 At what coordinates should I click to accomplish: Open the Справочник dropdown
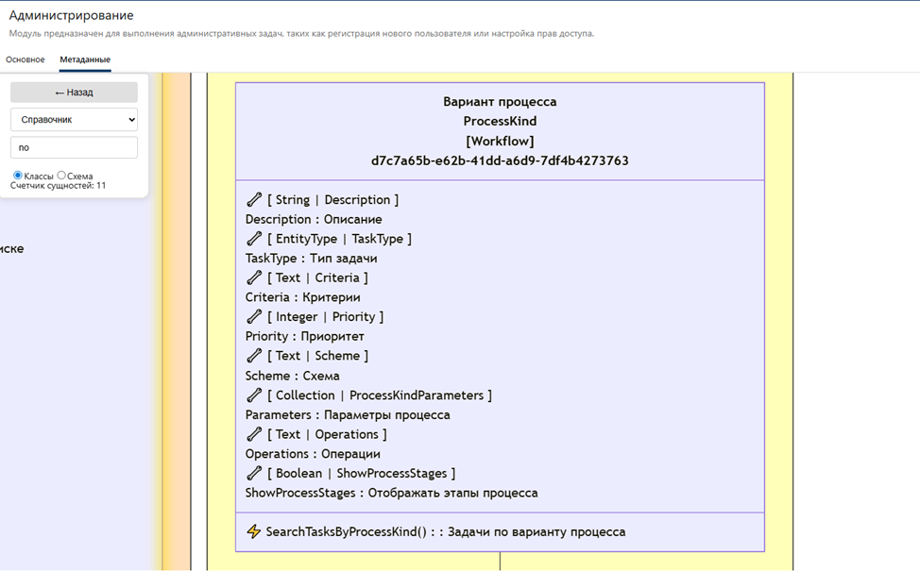point(74,120)
